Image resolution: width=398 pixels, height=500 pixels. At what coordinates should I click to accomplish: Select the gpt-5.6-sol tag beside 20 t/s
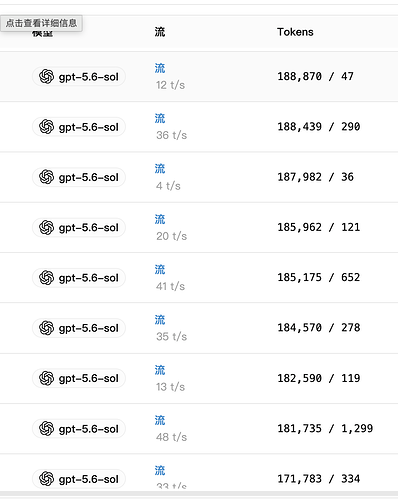pyautogui.click(x=79, y=227)
